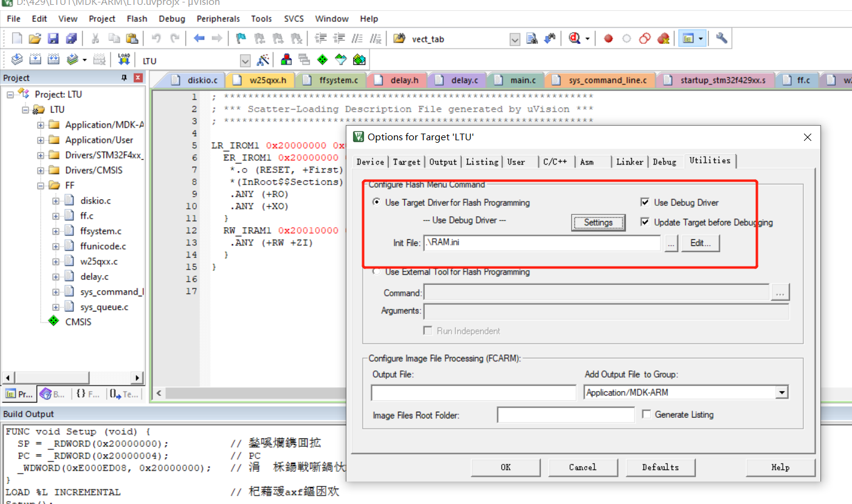Insert a bookmark with flag icon
852x504 pixels.
pyautogui.click(x=241, y=39)
